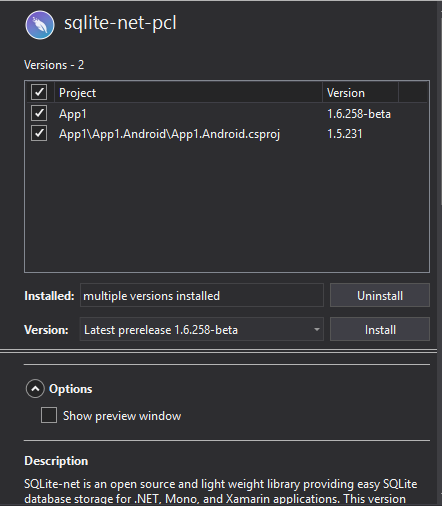Click the Uninstall button
This screenshot has height=506, width=442.
point(380,295)
